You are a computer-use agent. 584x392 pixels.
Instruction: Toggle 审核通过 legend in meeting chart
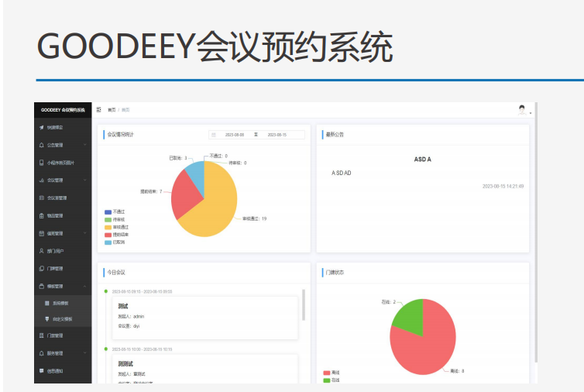(109, 227)
